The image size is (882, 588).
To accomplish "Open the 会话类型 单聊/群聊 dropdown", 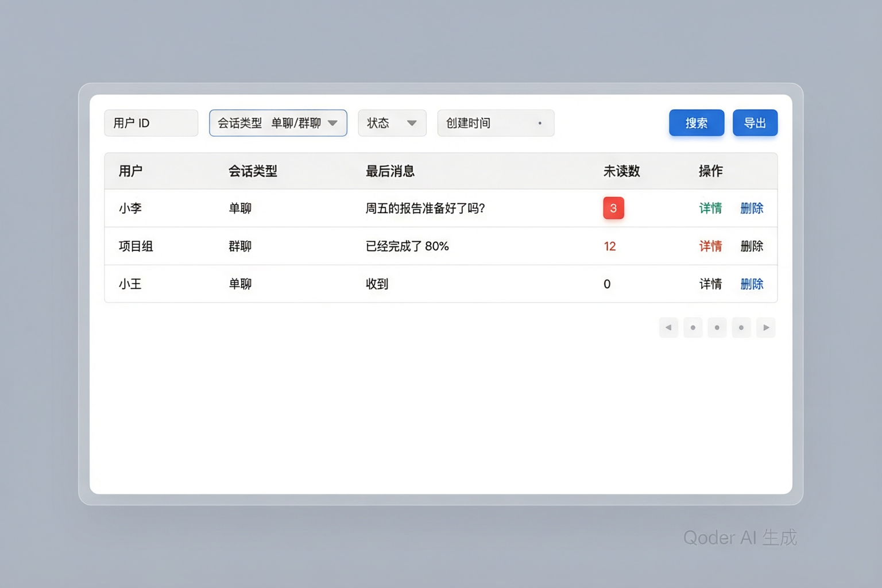I will (278, 123).
